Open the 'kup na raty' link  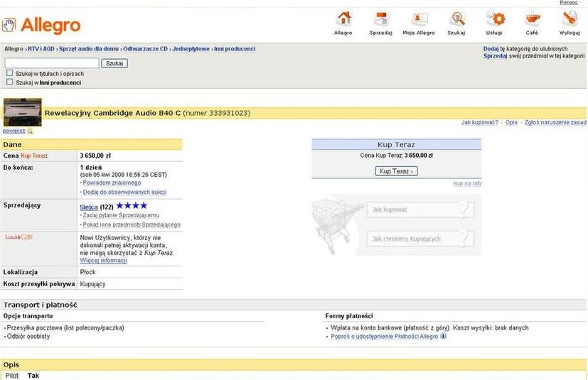click(x=467, y=183)
